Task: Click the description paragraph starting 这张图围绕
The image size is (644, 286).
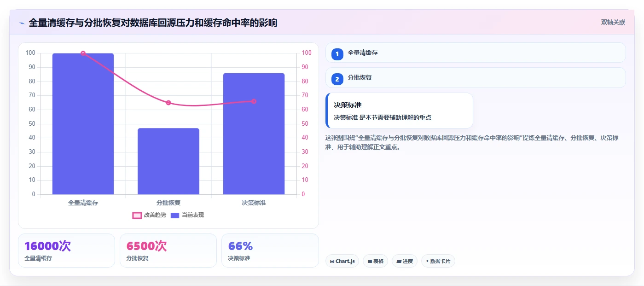Action: click(x=472, y=142)
